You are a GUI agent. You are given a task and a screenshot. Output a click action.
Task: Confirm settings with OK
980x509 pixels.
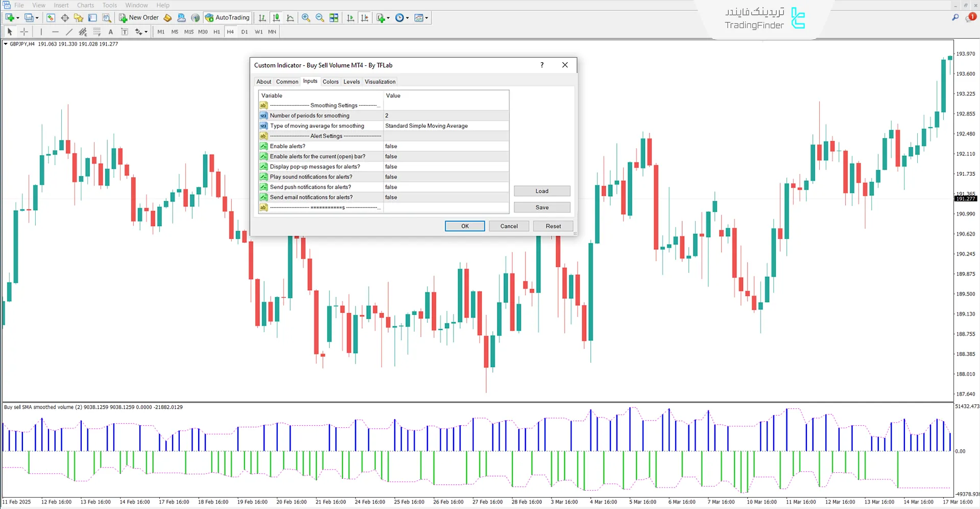[464, 226]
